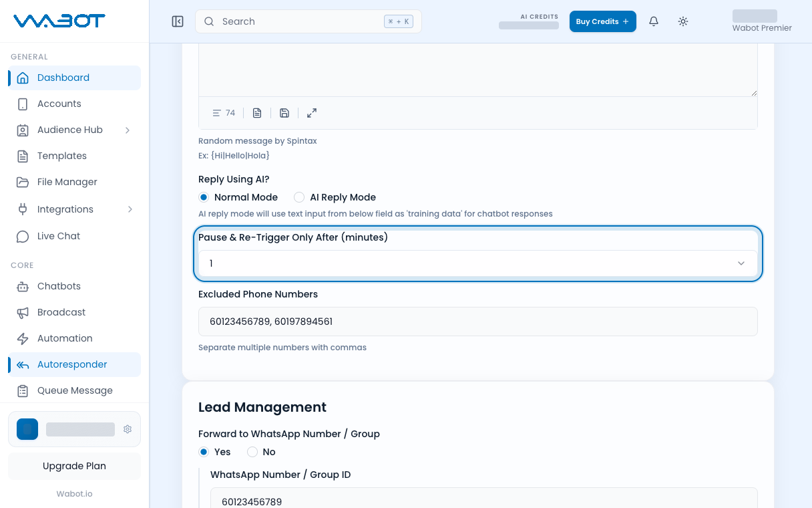This screenshot has height=508, width=812.
Task: Open the Wabot Premier user profile
Action: (762, 21)
